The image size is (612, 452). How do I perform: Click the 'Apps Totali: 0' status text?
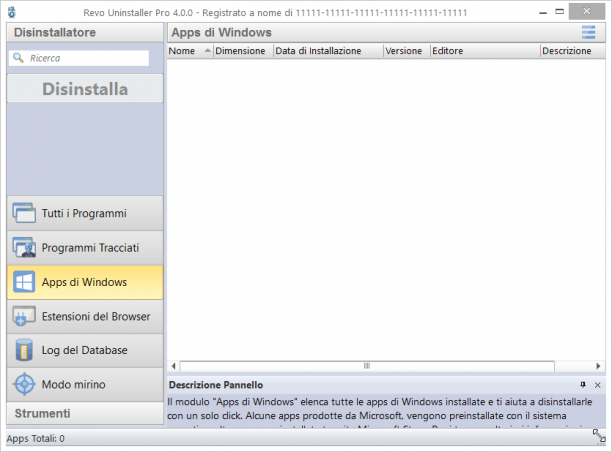click(36, 438)
